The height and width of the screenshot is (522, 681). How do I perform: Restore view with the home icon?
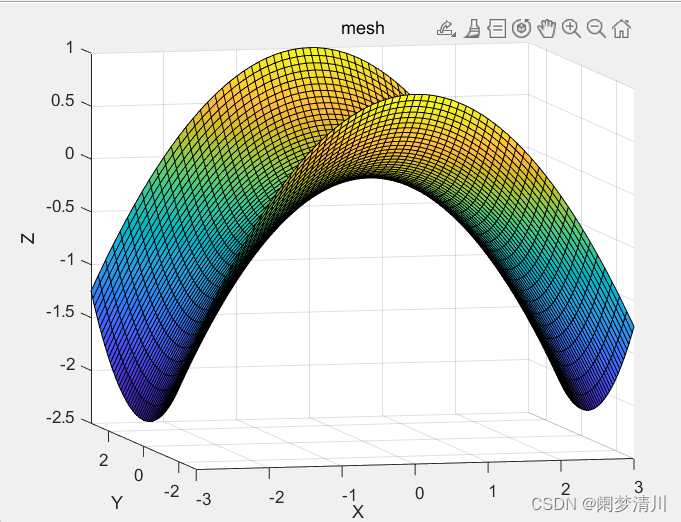click(621, 29)
